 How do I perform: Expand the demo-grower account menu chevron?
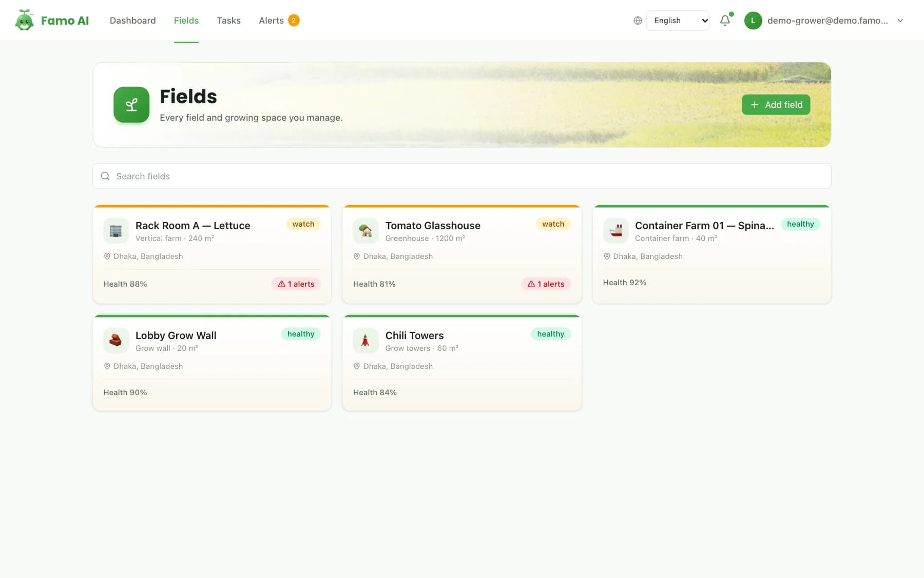900,21
